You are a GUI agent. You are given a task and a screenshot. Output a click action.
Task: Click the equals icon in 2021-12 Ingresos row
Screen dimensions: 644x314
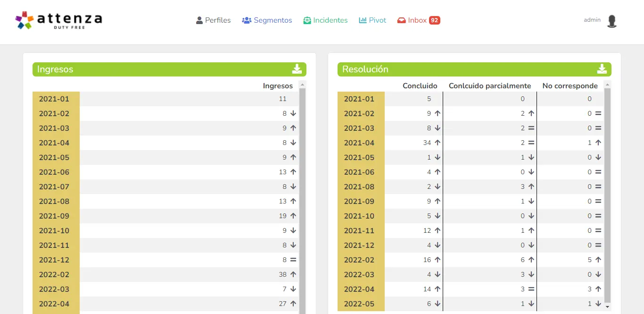pos(293,260)
